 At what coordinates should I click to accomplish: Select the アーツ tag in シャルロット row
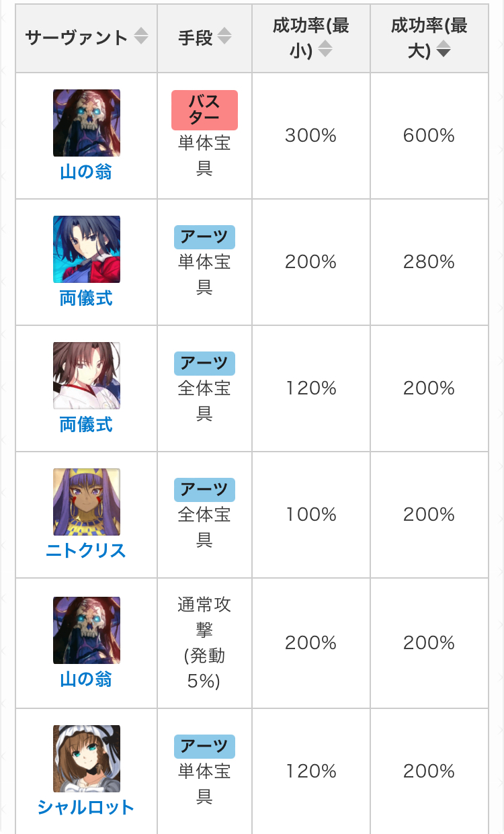tap(204, 747)
